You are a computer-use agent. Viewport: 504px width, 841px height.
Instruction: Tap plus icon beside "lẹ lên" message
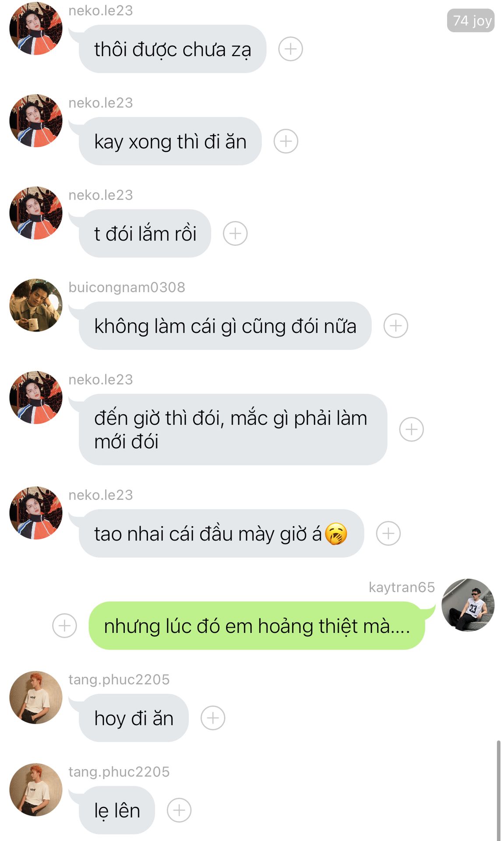click(x=179, y=810)
